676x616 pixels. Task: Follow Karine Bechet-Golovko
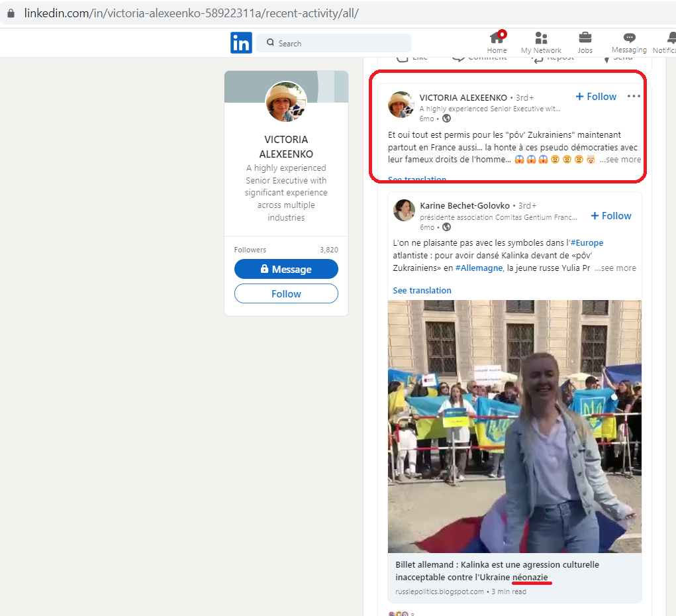tap(611, 216)
